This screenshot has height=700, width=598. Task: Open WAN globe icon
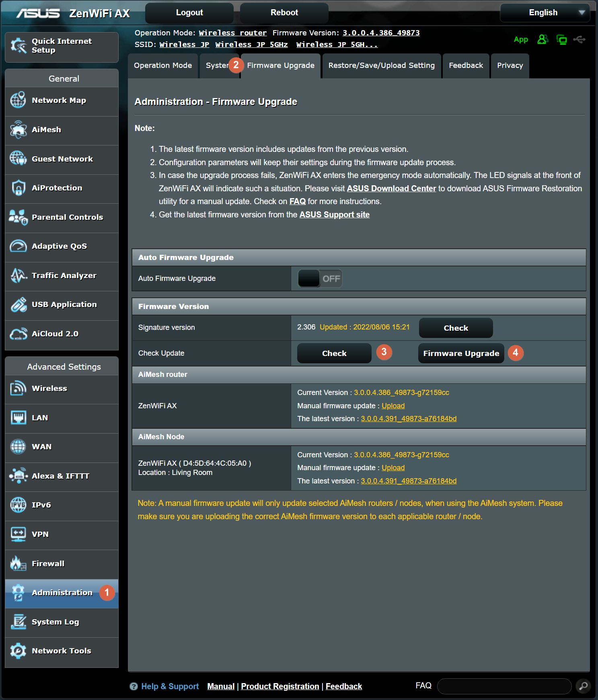18,446
